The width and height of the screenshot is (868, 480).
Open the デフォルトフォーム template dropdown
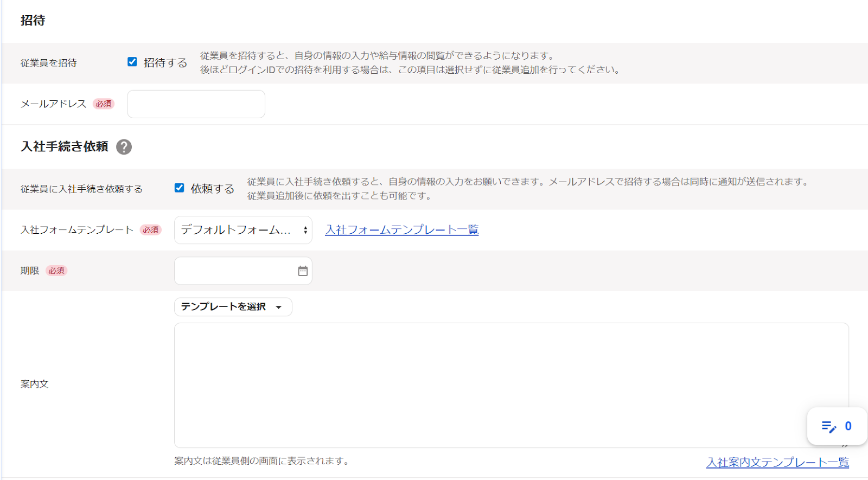pos(243,230)
